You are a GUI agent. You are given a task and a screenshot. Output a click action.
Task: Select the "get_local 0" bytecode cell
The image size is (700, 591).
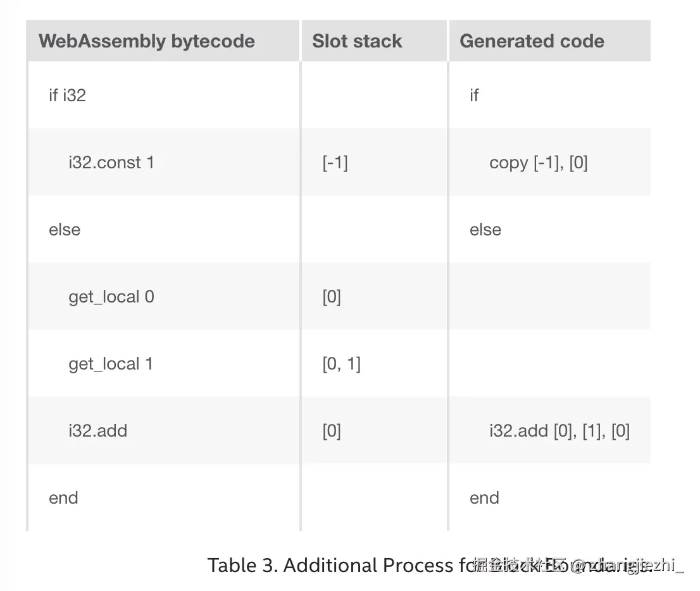(x=111, y=297)
